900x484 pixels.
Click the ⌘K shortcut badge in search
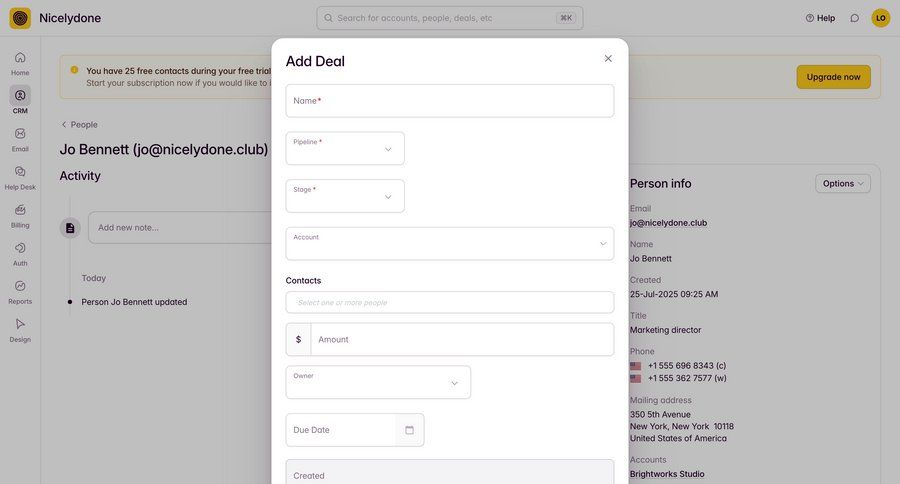pos(566,18)
